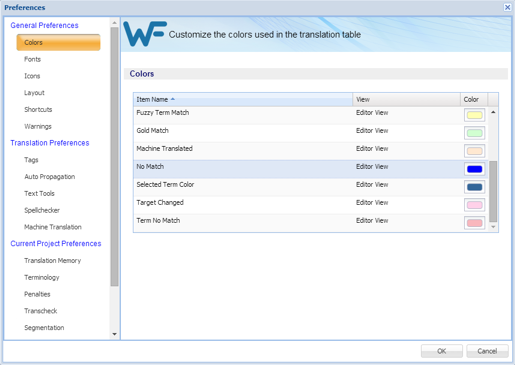Click the color table scrollbar thumb
This screenshot has height=365, width=515.
pyautogui.click(x=493, y=191)
